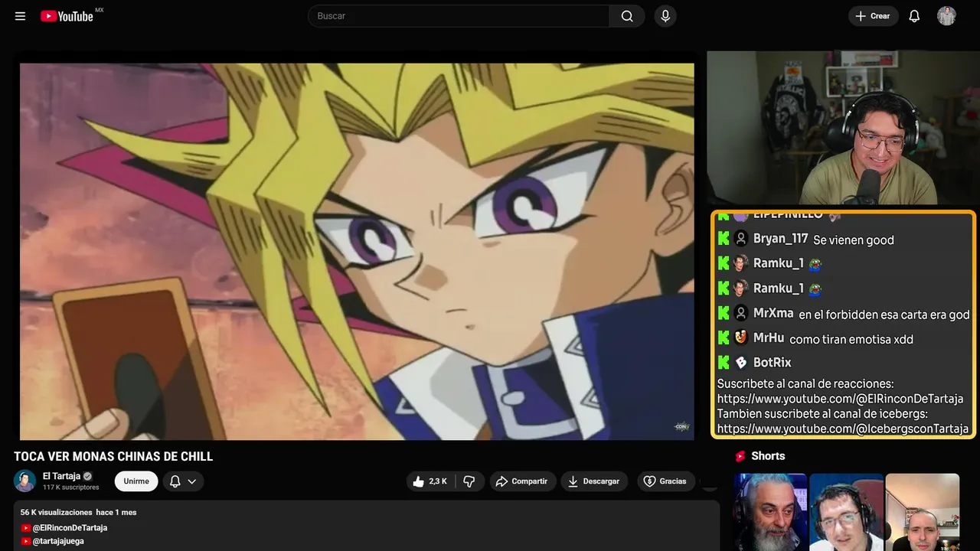
Task: Open the Short with the white-bearded man
Action: pos(770,512)
